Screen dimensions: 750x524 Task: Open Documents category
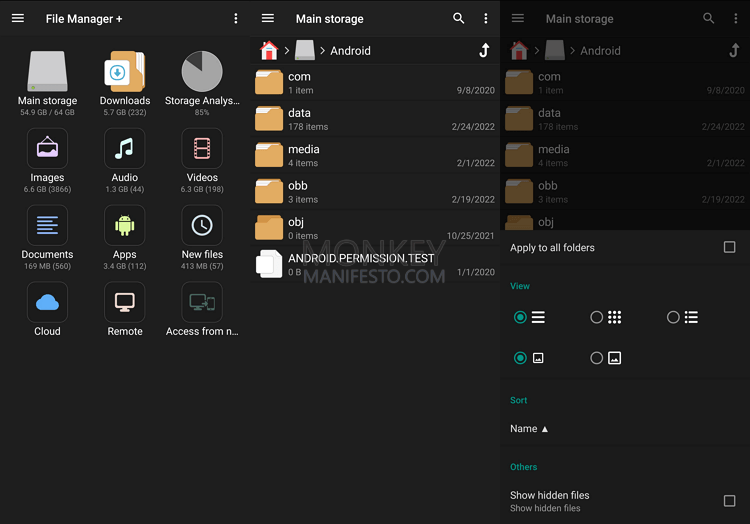pos(47,225)
